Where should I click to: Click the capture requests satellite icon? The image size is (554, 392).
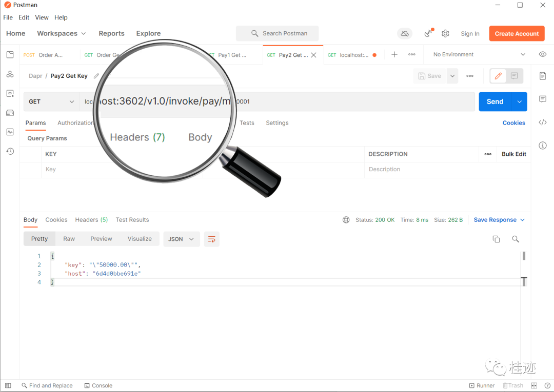click(428, 33)
